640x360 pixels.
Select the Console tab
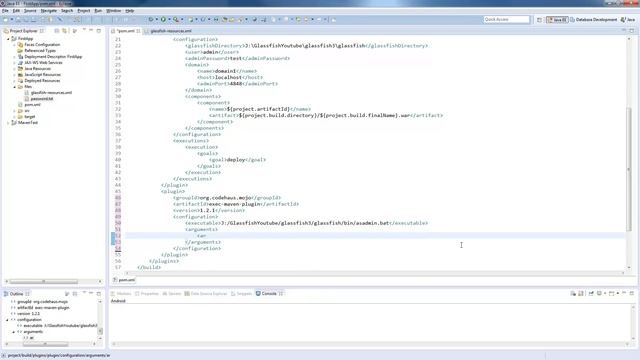(x=269, y=293)
